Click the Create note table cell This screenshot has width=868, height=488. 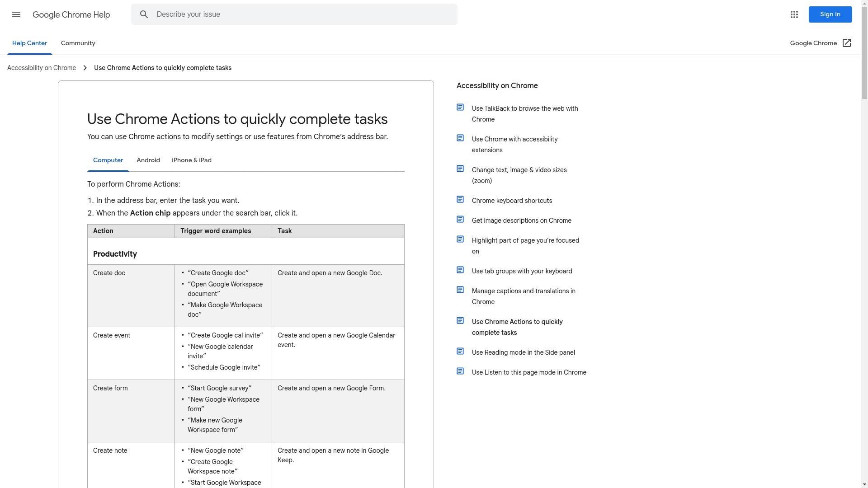131,465
